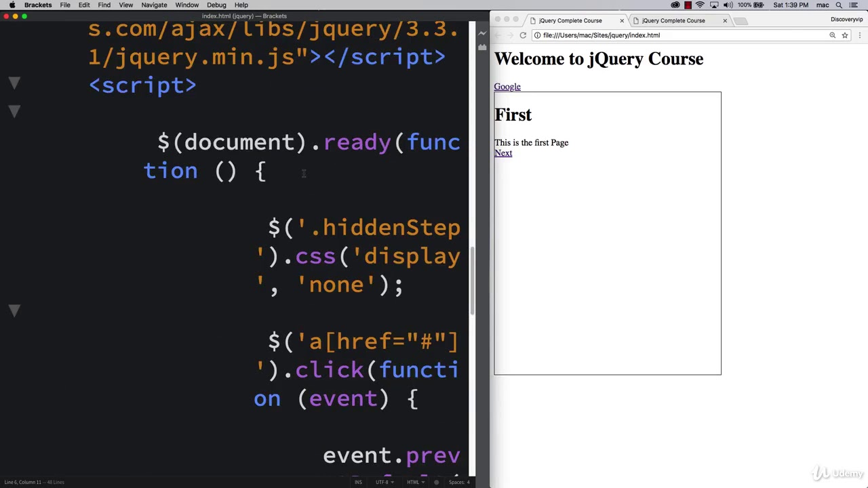Viewport: 868px width, 488px height.
Task: Bookmark this page with the star icon
Action: tap(845, 35)
